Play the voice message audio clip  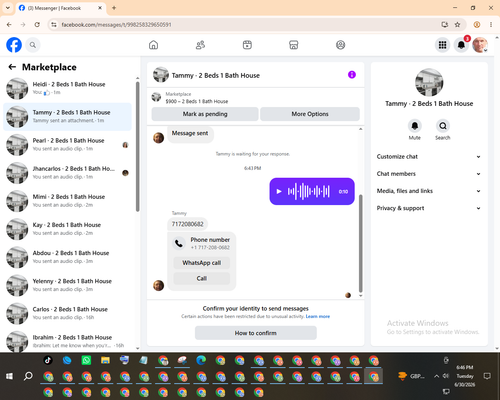(279, 191)
